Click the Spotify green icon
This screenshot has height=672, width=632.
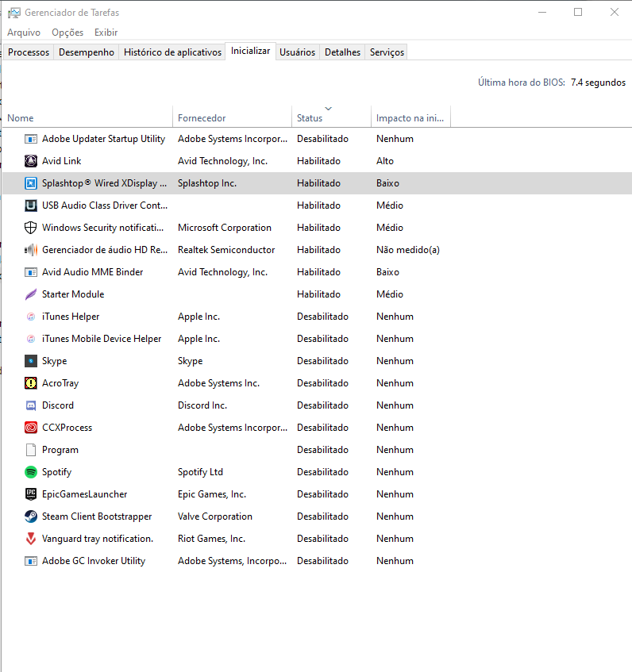31,472
